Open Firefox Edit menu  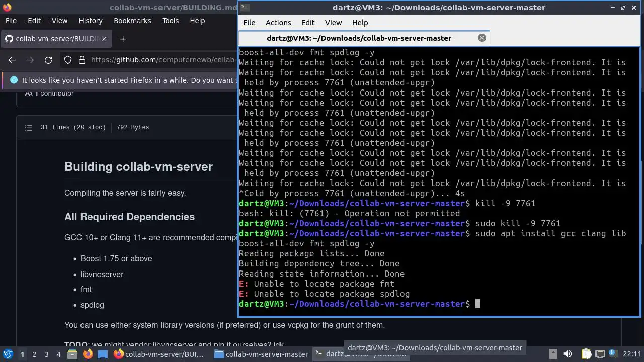[x=34, y=21]
